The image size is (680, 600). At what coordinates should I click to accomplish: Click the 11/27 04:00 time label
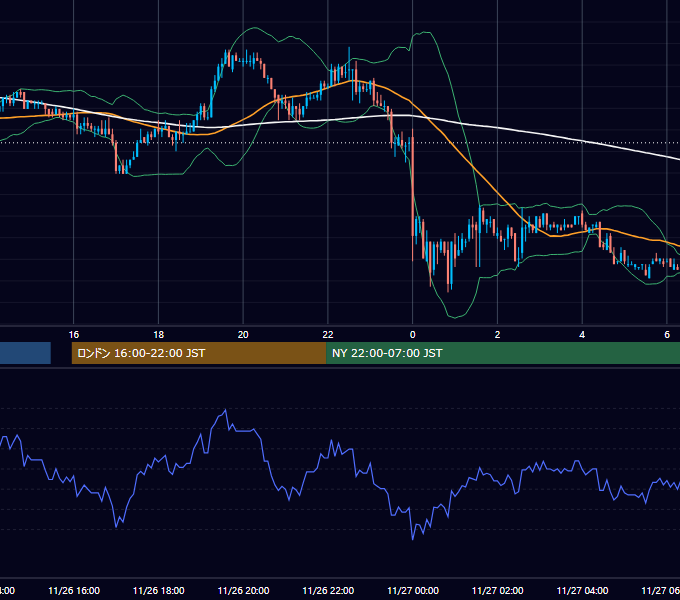tap(582, 590)
